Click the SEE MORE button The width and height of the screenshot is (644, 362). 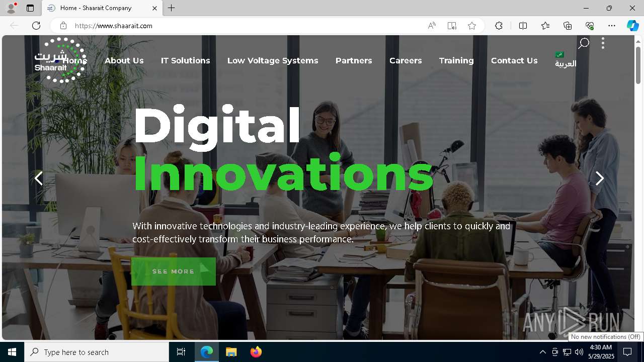(174, 271)
